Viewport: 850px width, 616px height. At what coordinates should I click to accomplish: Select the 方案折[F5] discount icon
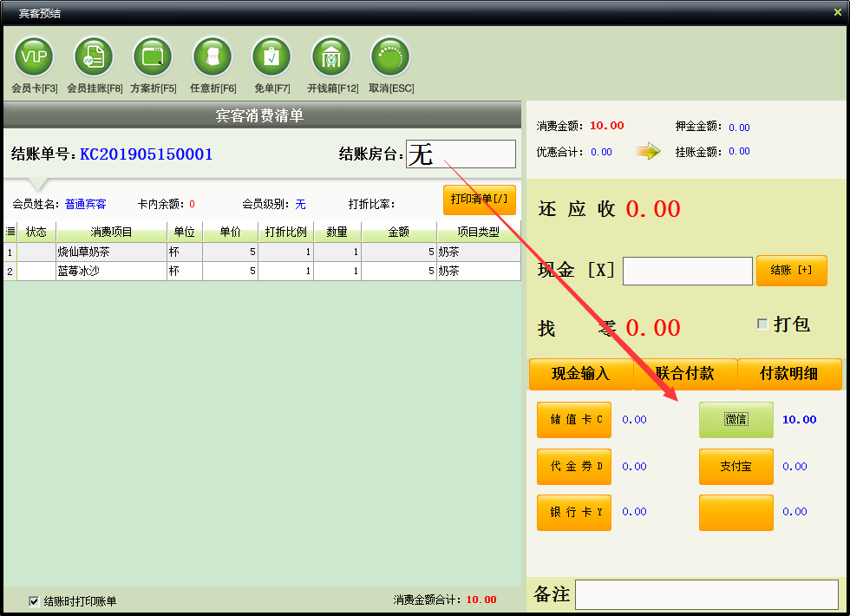[153, 57]
